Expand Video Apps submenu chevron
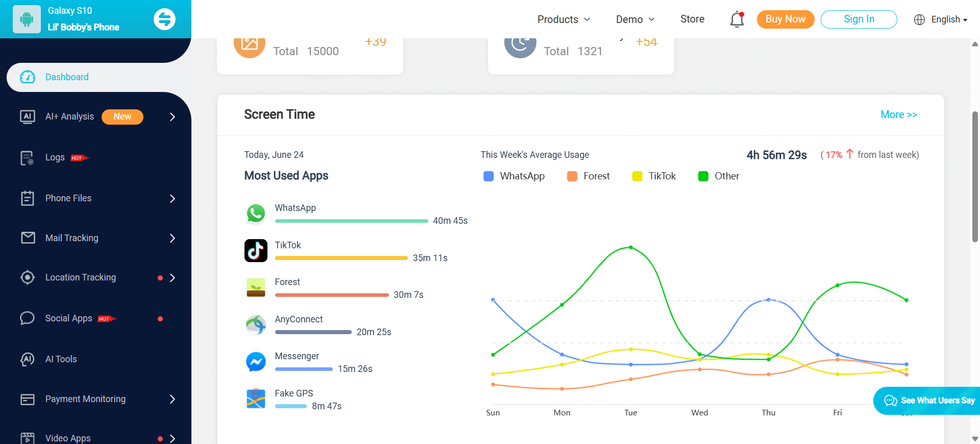980x444 pixels. tap(173, 439)
